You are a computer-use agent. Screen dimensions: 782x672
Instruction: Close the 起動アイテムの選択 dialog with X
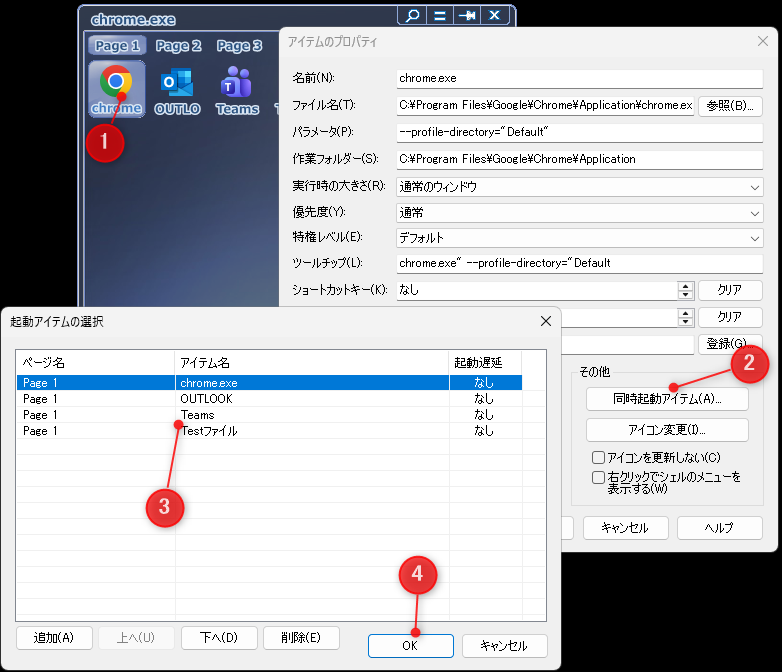545,321
